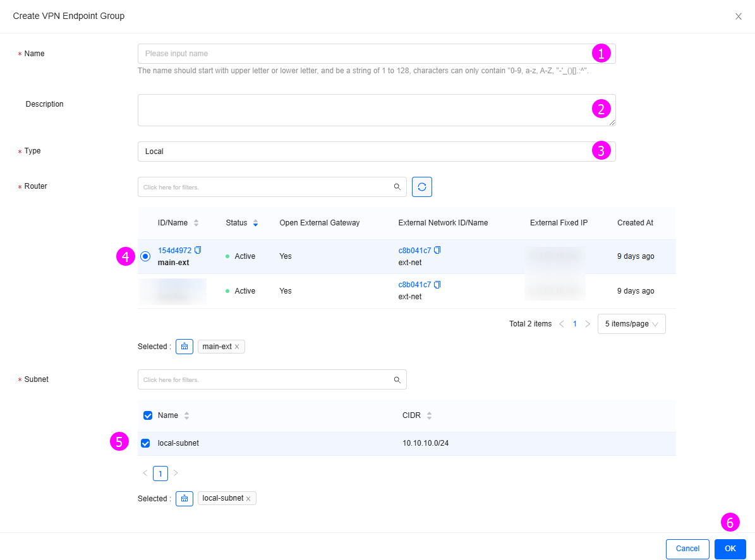Screen dimensions: 755x560
Task: Go to previous page of routers
Action: tap(562, 324)
